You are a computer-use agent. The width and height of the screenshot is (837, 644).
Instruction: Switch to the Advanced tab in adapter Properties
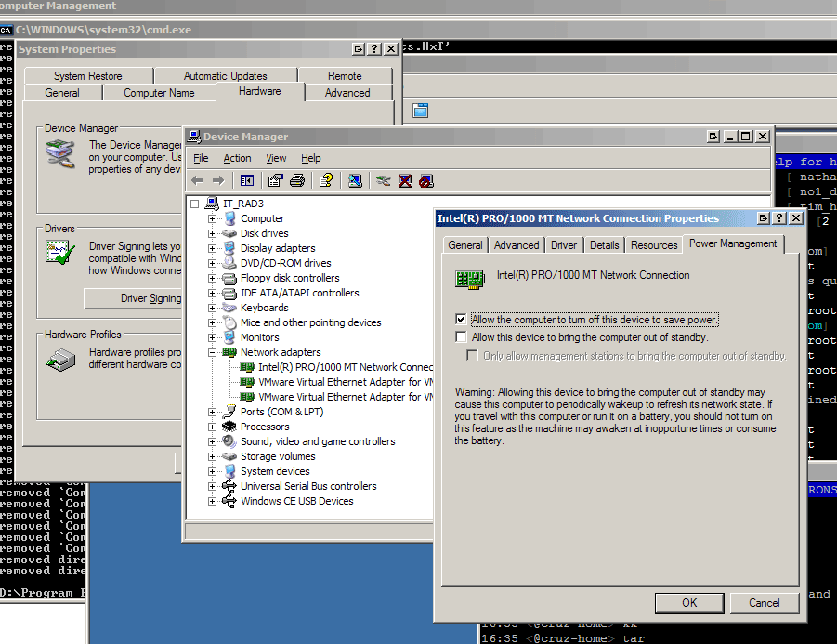[x=517, y=245]
